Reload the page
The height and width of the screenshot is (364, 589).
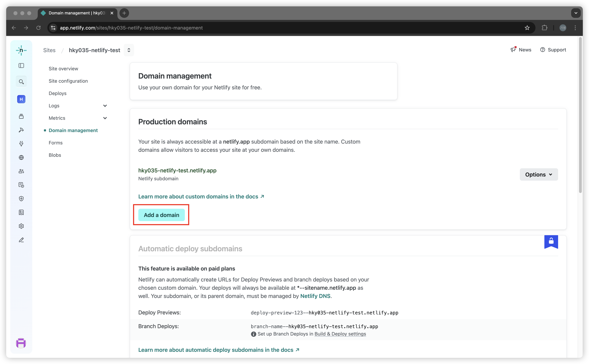pyautogui.click(x=38, y=28)
